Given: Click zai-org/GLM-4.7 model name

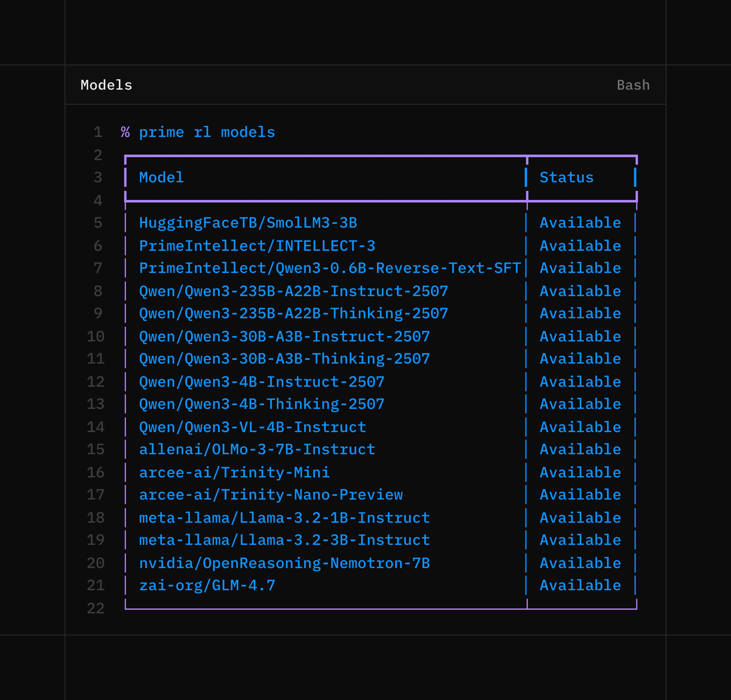Looking at the screenshot, I should pos(207,585).
